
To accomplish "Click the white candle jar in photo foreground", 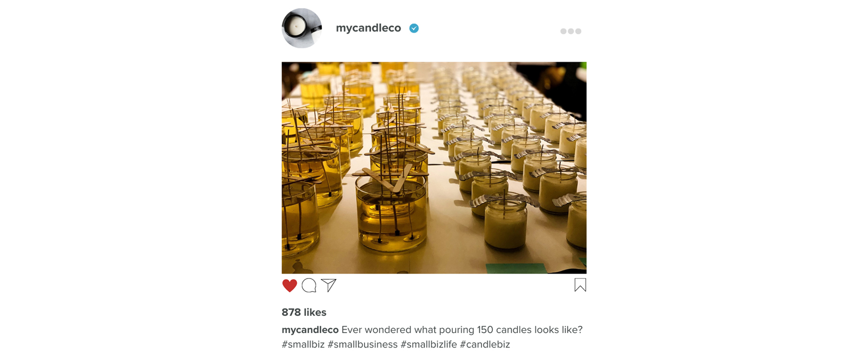I will (505, 223).
